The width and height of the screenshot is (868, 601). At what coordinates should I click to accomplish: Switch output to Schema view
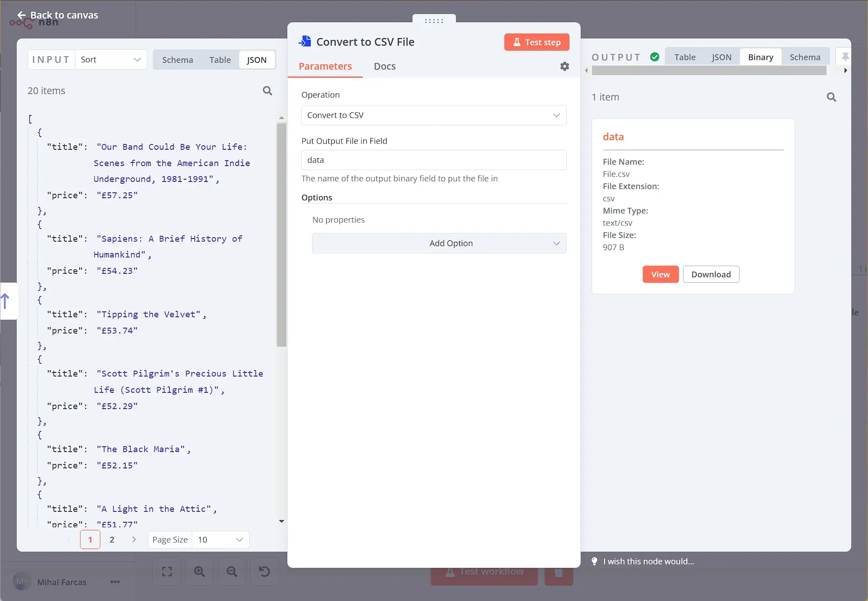pyautogui.click(x=805, y=57)
